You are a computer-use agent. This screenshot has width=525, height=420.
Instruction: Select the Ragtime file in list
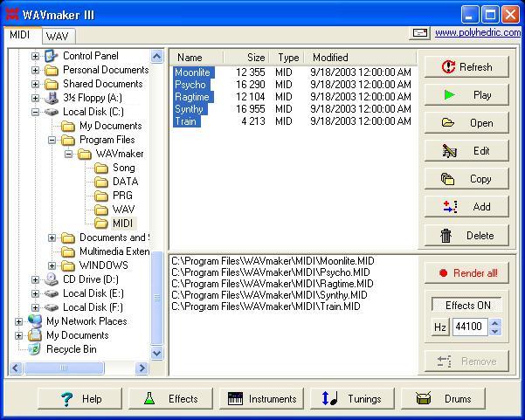coord(192,98)
